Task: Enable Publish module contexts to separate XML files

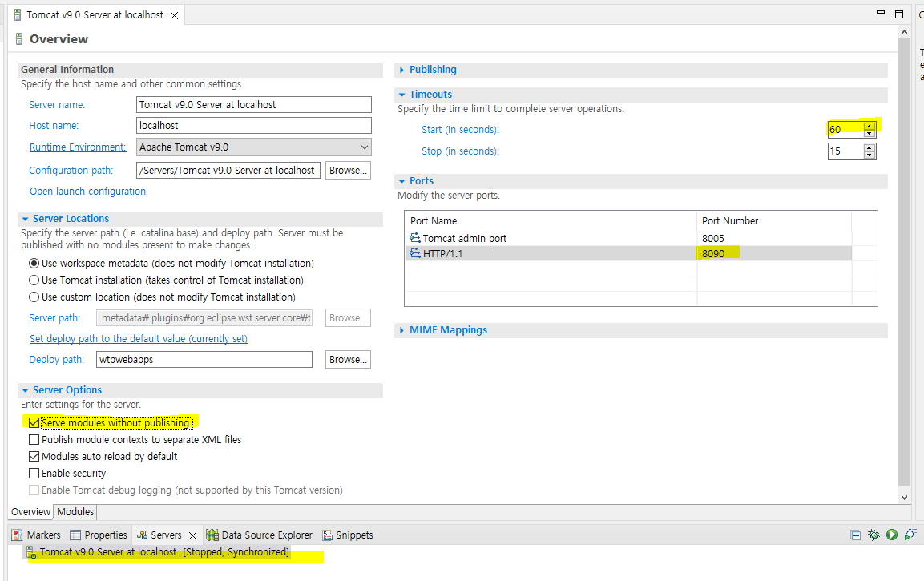Action: 34,440
